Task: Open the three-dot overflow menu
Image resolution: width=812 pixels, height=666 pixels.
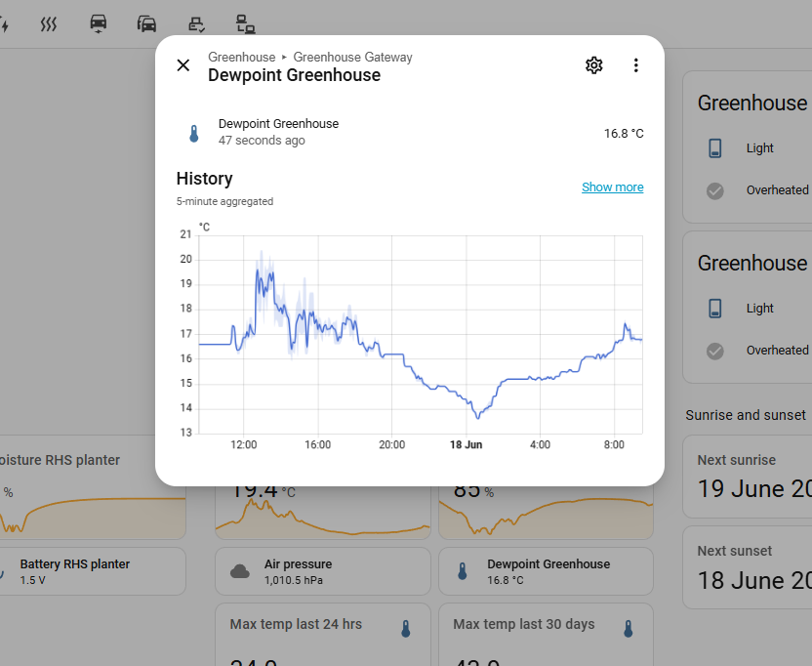Action: pos(636,65)
